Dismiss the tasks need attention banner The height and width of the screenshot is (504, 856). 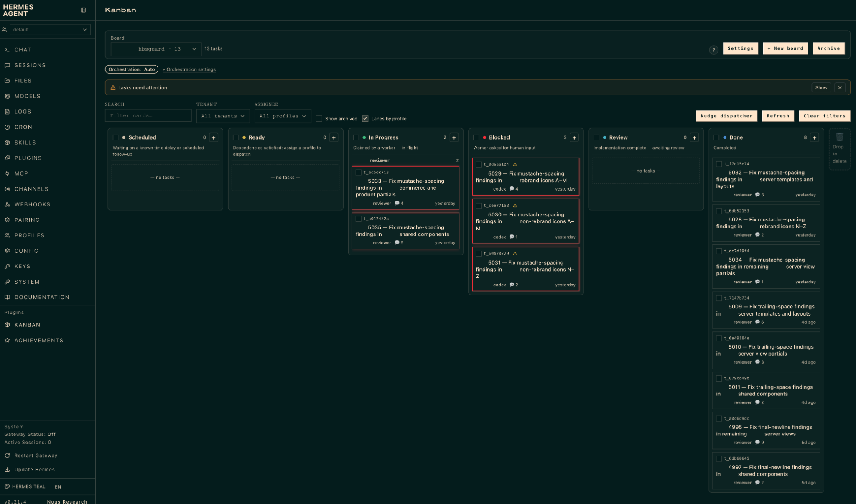click(840, 87)
